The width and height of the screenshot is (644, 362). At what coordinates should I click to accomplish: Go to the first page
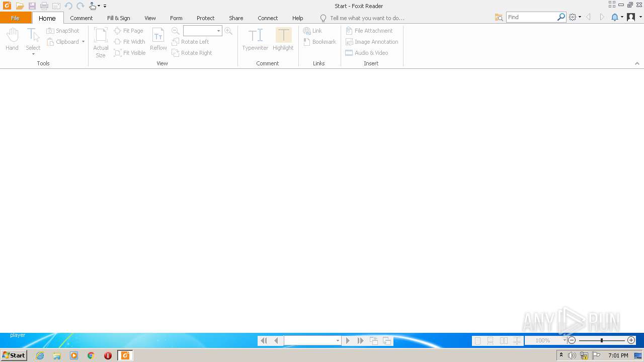click(x=264, y=340)
